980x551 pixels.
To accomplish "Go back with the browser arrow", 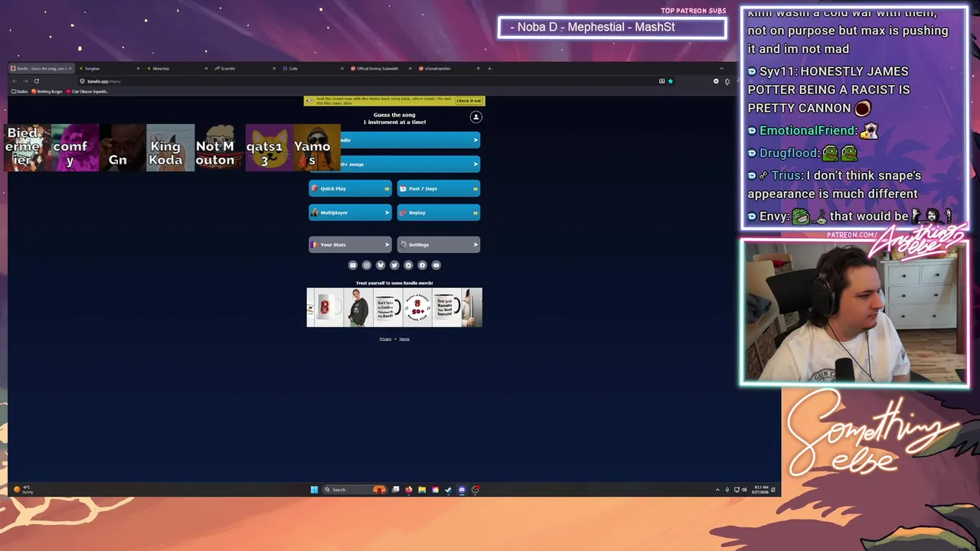I will 15,81.
